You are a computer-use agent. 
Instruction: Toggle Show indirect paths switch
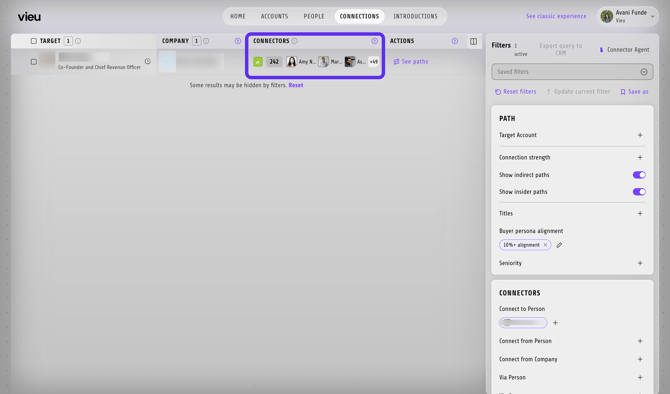[x=639, y=175]
